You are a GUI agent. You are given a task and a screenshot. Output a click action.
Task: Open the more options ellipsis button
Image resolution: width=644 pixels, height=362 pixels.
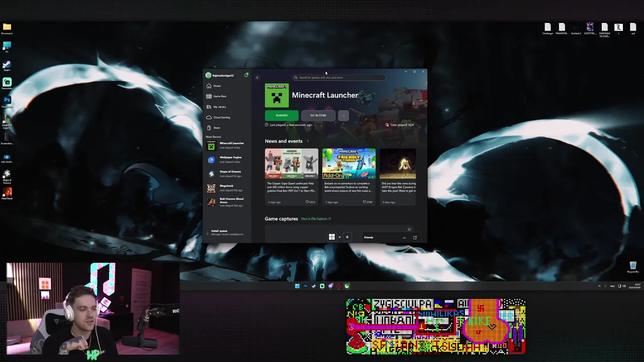pos(343,115)
